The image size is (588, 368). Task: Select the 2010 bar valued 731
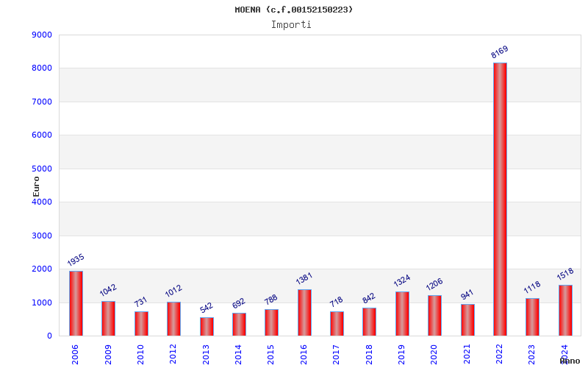[x=141, y=324]
